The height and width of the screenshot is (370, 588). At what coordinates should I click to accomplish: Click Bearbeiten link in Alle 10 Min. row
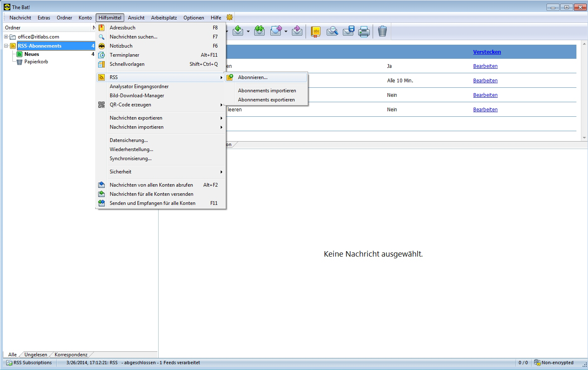pos(485,81)
